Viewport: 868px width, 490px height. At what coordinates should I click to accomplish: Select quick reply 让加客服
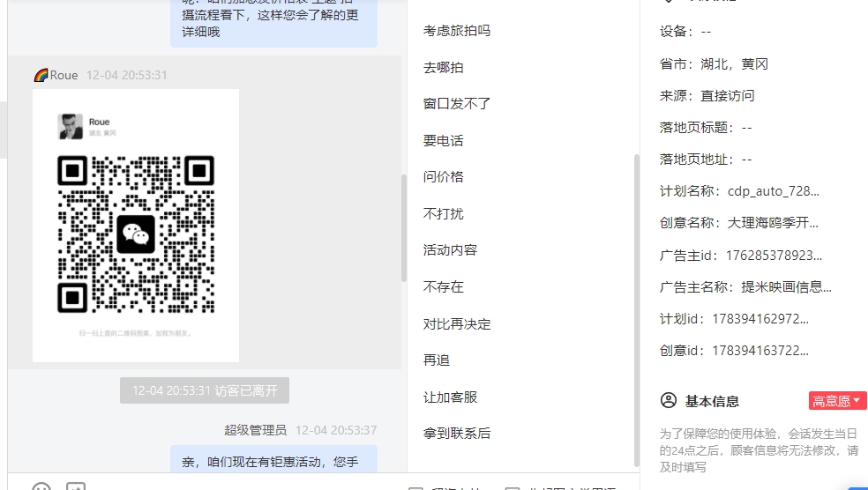(x=450, y=397)
